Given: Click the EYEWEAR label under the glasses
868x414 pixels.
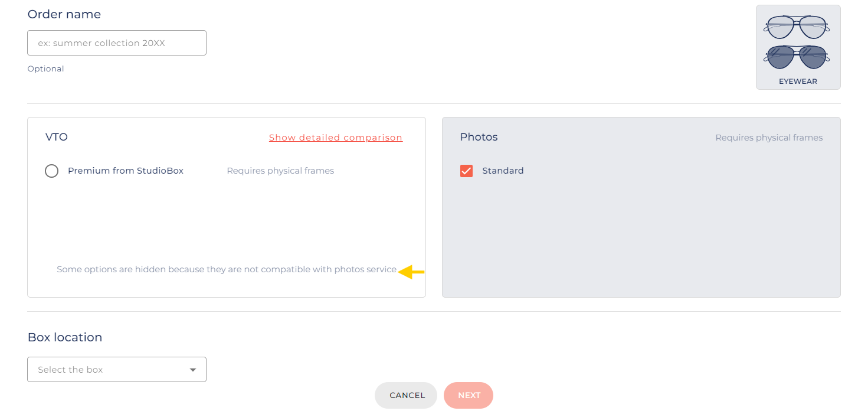Looking at the screenshot, I should click(798, 82).
